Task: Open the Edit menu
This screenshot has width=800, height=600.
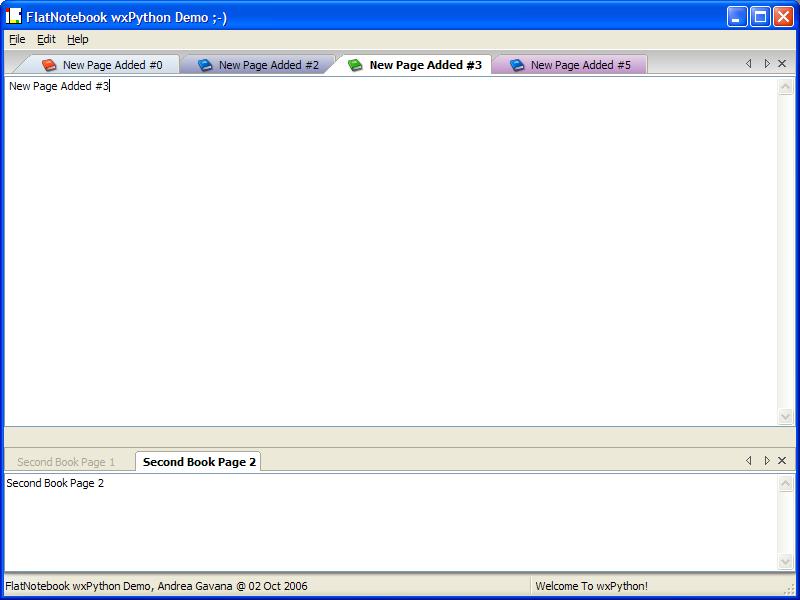Action: 46,39
